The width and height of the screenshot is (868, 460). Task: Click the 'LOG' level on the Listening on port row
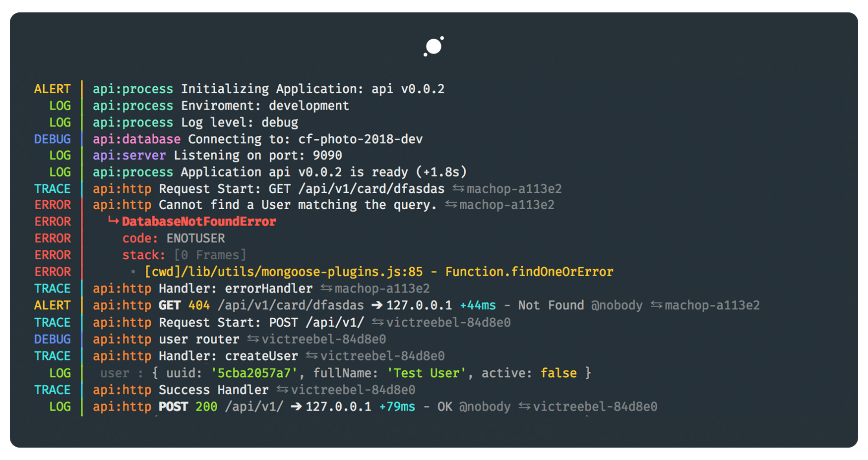60,156
